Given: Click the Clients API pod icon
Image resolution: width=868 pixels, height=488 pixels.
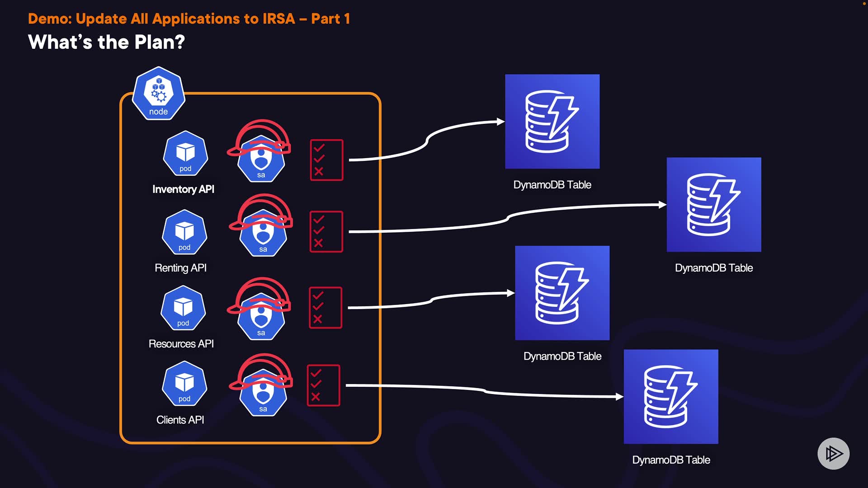Looking at the screenshot, I should 184,384.
